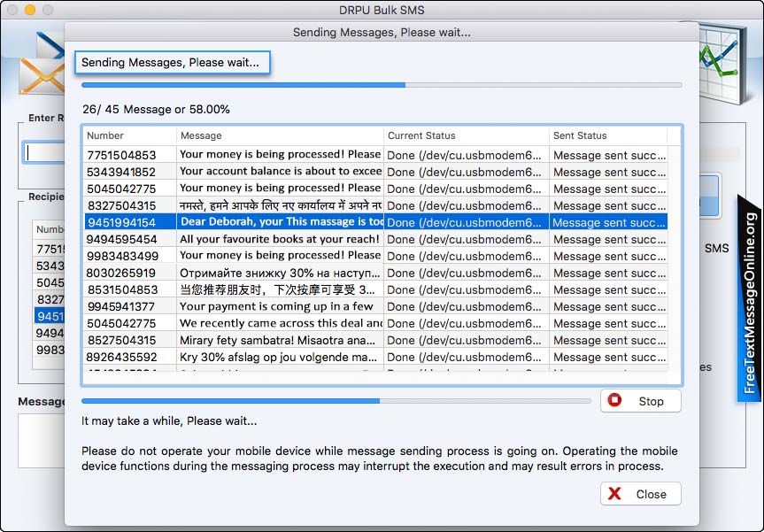Click the red X icon beside Close

[615, 494]
